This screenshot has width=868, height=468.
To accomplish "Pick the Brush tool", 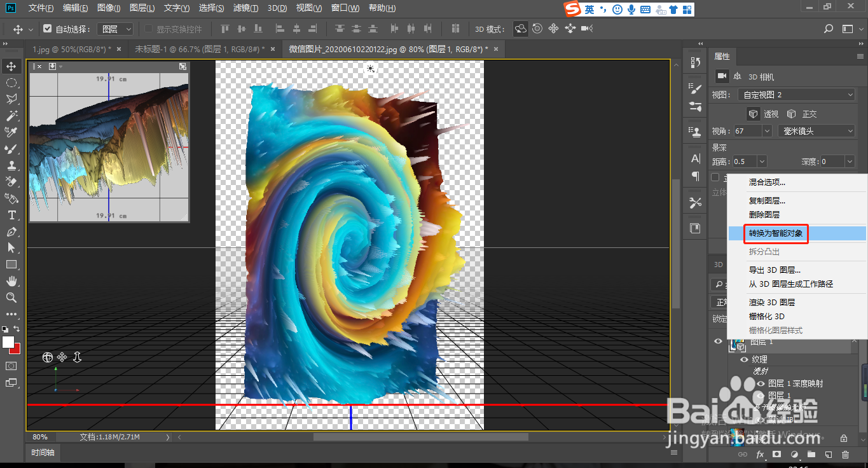I will (11, 149).
